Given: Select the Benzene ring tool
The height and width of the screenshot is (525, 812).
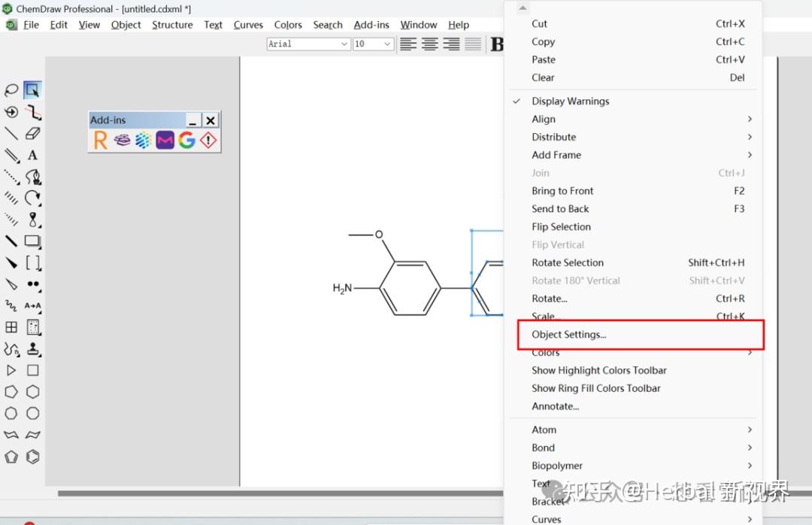Looking at the screenshot, I should (x=32, y=457).
